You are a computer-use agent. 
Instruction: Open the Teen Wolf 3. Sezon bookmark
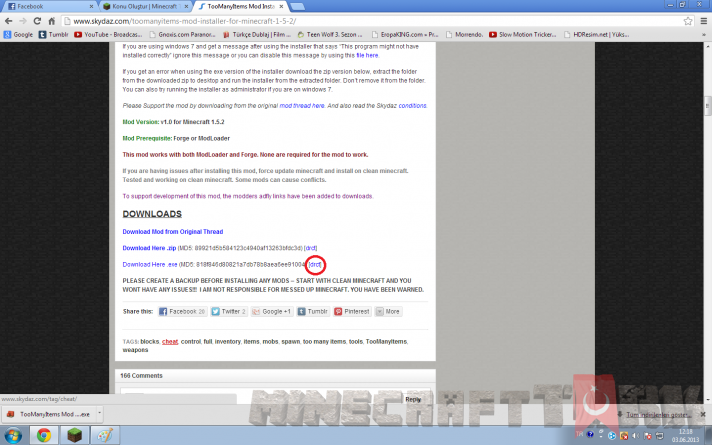click(330, 35)
